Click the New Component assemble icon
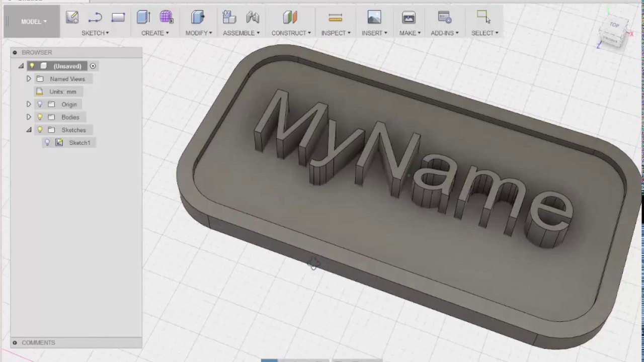This screenshot has height=362, width=644. (x=229, y=17)
